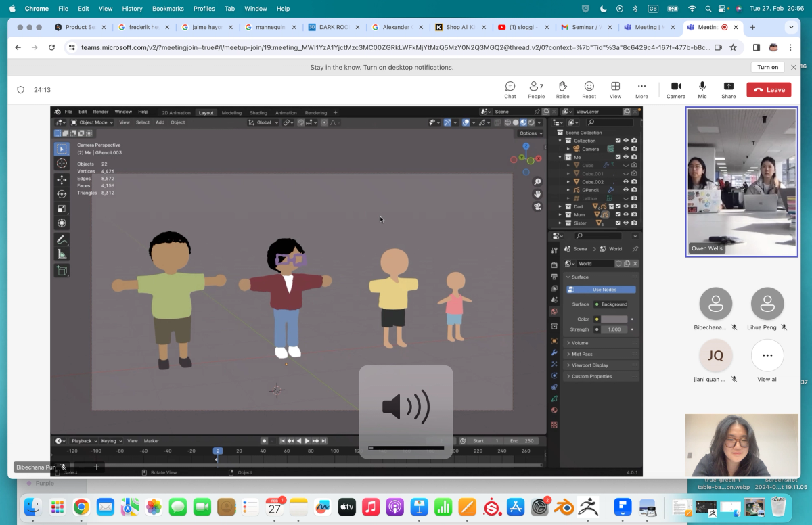Uncheck the Me collection exclude checkbox
Image resolution: width=812 pixels, height=525 pixels.
[x=618, y=157]
